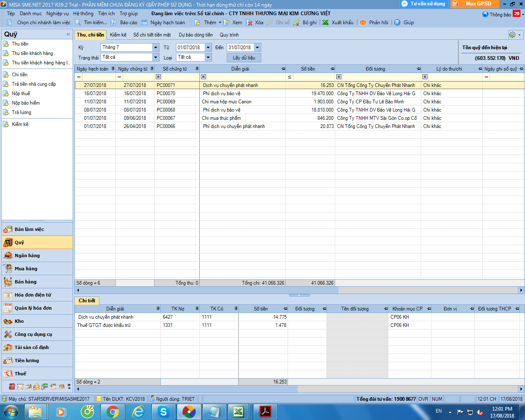Toggle pin on Số chứng từ column

tap(197, 69)
